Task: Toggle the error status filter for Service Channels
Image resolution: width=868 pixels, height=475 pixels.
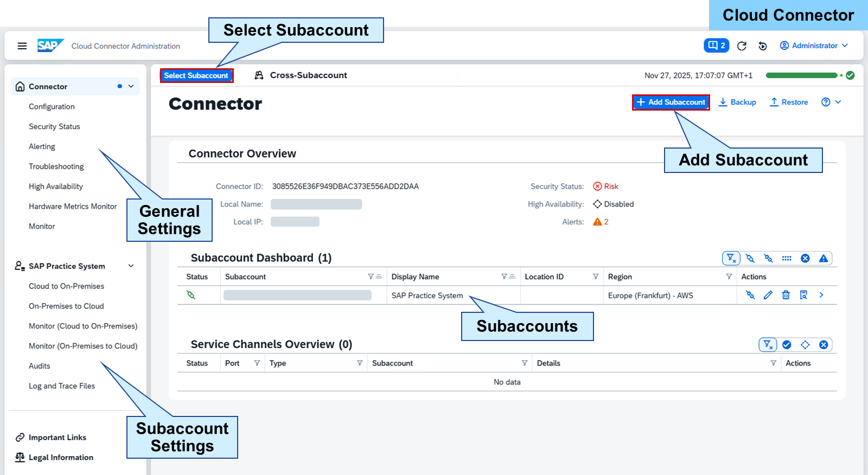Action: [824, 344]
